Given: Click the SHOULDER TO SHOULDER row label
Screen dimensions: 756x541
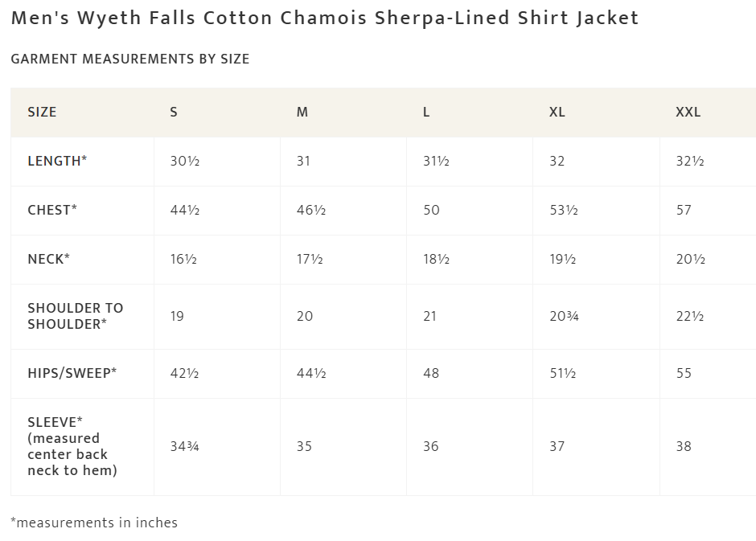Looking at the screenshot, I should tap(76, 316).
